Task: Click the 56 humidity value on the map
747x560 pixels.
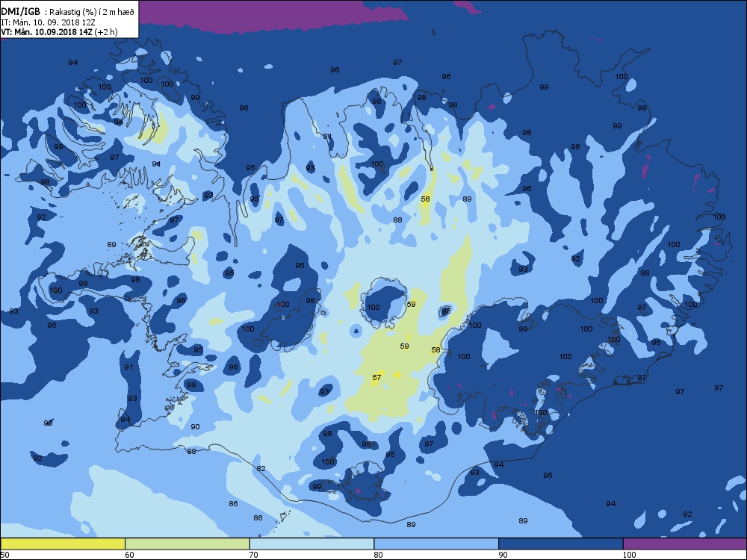Action: tap(426, 199)
